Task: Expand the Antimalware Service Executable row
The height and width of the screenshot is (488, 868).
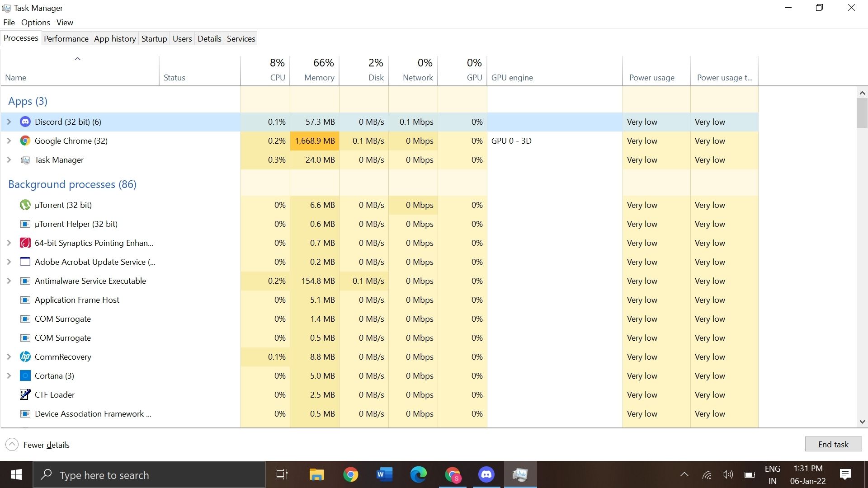Action: pyautogui.click(x=9, y=281)
